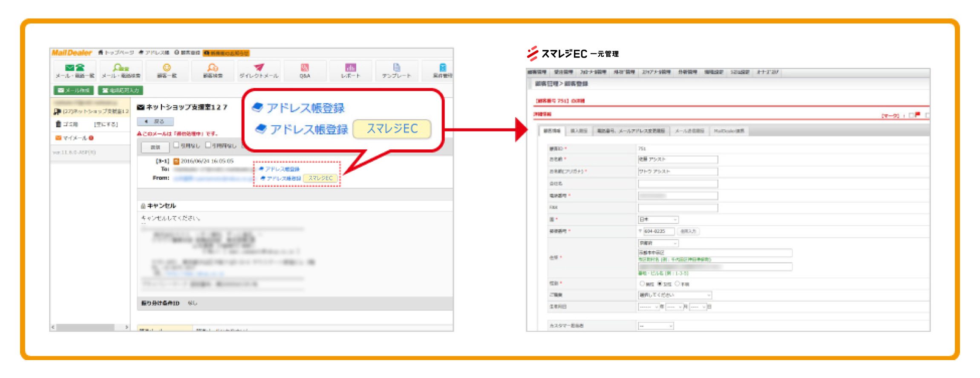Click the 返信 reply button

tap(155, 147)
